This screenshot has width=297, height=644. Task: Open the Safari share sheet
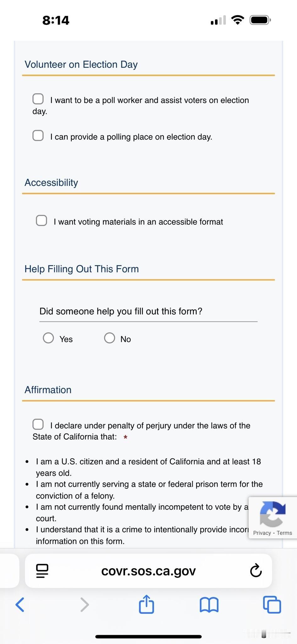point(146,604)
